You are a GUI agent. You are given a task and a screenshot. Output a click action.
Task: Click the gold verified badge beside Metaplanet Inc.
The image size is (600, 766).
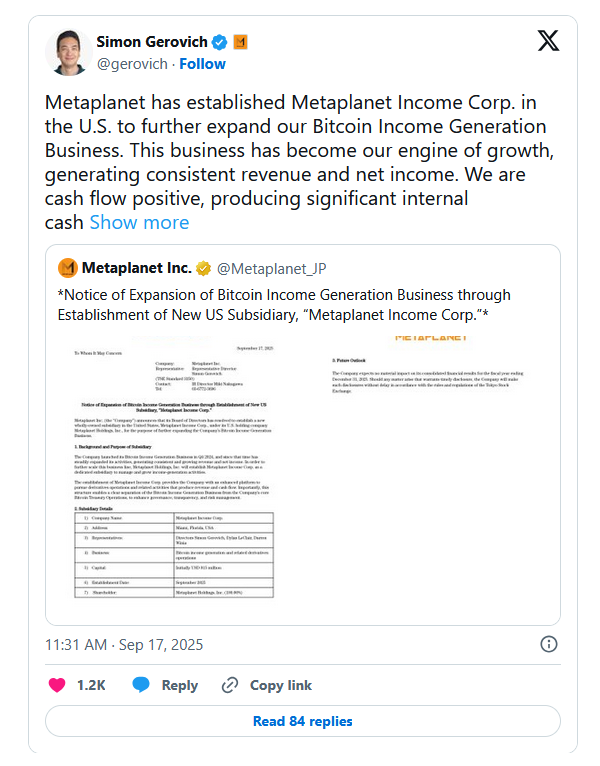click(x=203, y=268)
